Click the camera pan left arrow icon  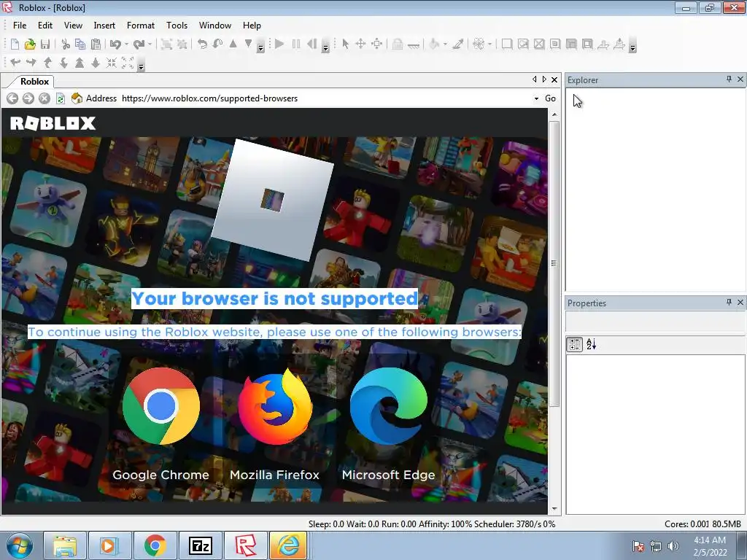pos(15,63)
